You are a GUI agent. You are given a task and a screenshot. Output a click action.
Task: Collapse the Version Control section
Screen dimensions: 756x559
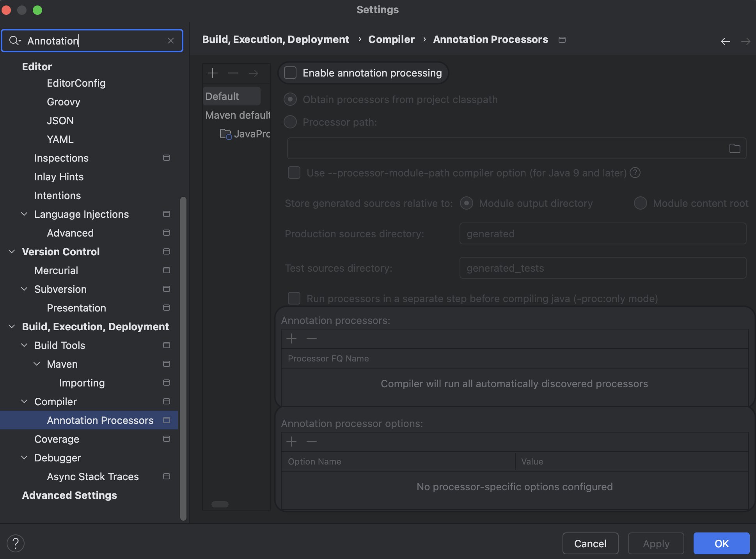[x=12, y=251]
